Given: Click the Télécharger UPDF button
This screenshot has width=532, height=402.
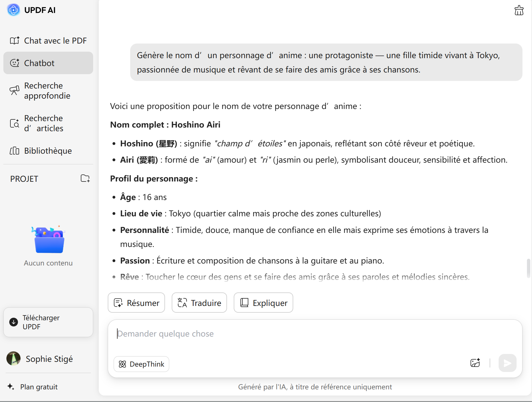Looking at the screenshot, I should [x=48, y=322].
